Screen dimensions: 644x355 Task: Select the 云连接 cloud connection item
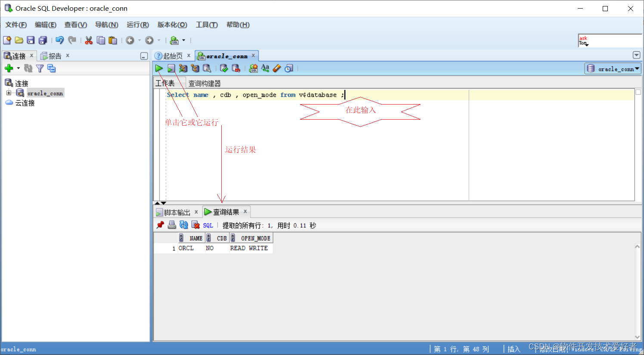coord(25,103)
